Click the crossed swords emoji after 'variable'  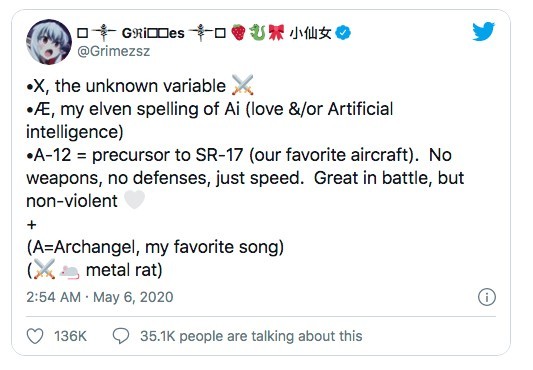click(243, 85)
